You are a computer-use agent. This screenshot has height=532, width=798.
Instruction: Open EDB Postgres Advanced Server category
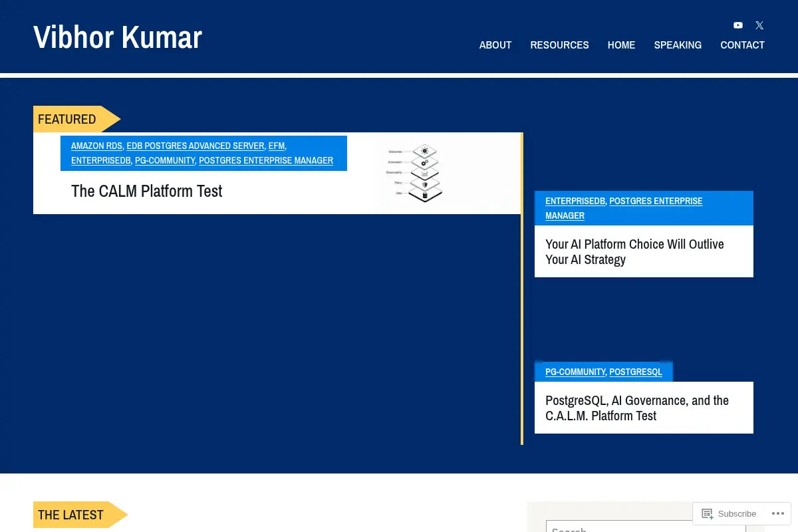[x=195, y=146]
